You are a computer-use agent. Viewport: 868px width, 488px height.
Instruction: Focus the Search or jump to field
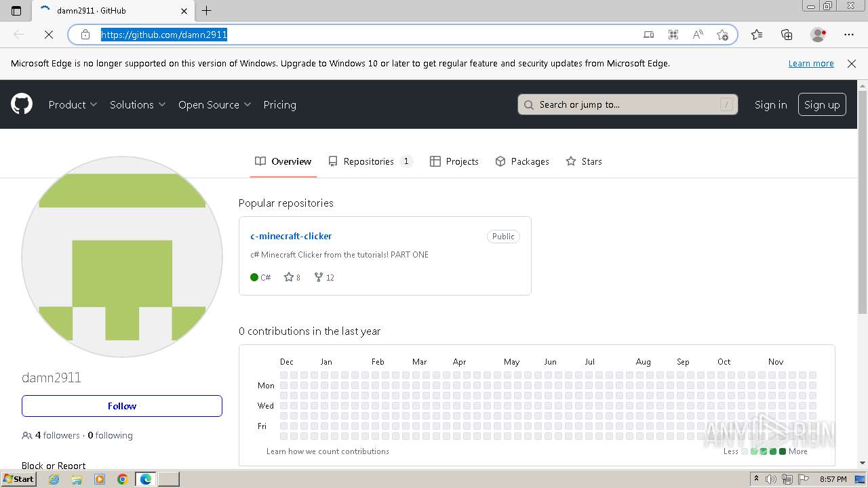click(x=628, y=104)
